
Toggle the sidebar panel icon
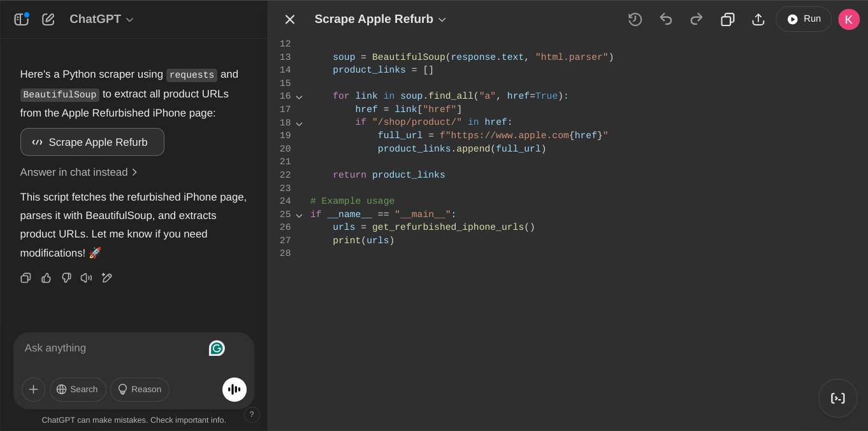[21, 19]
